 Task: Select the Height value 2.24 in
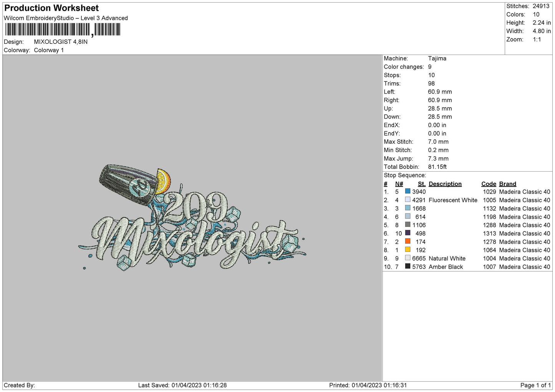[x=542, y=23]
